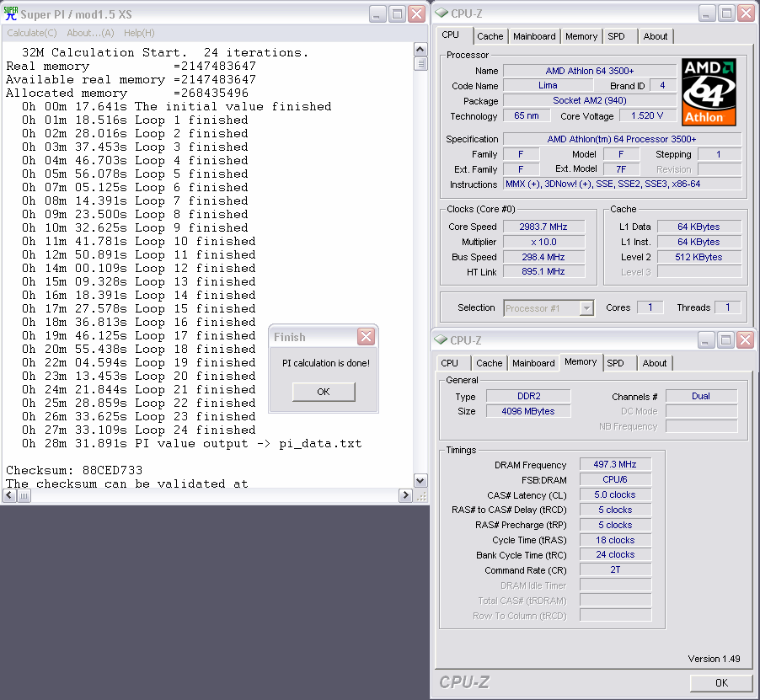Close the lower CPU-Z Memory window

coord(745,340)
